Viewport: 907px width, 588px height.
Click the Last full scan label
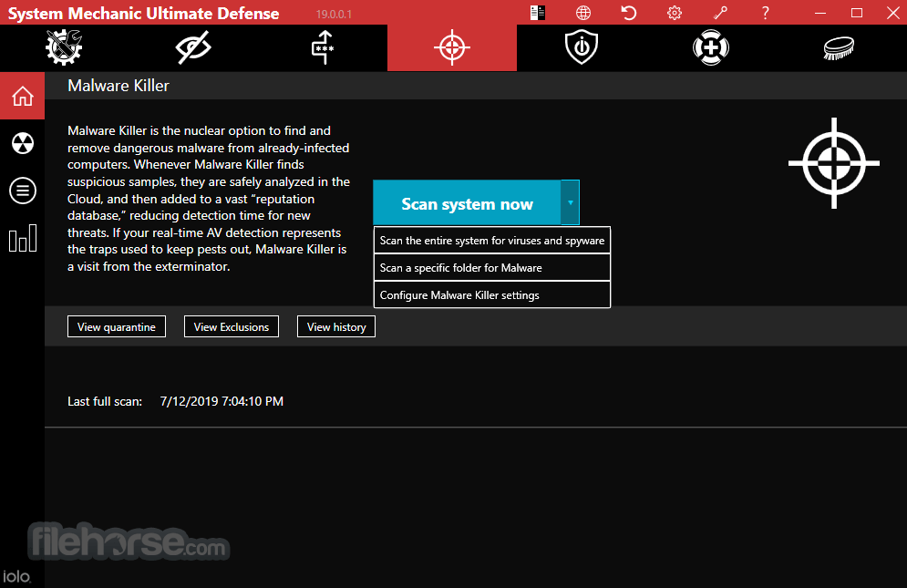pyautogui.click(x=105, y=401)
